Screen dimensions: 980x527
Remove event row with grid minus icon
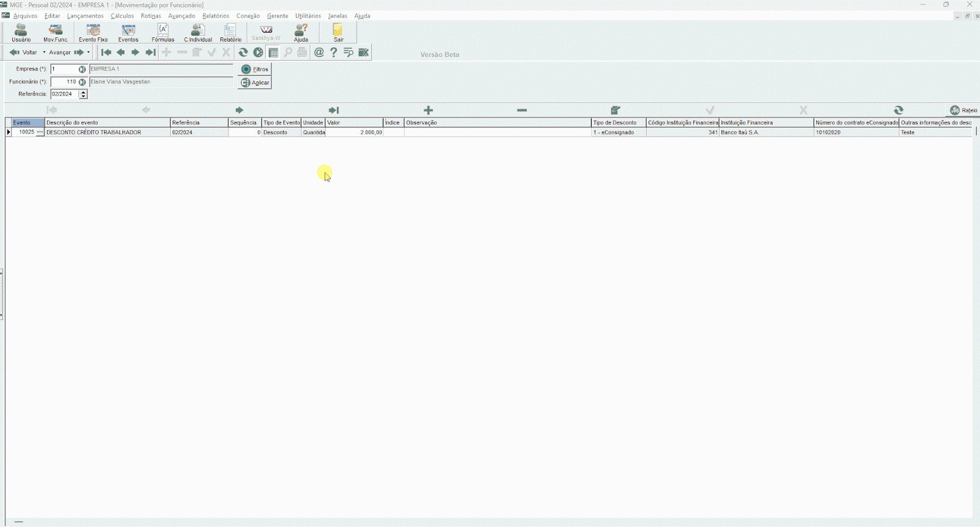click(x=522, y=110)
